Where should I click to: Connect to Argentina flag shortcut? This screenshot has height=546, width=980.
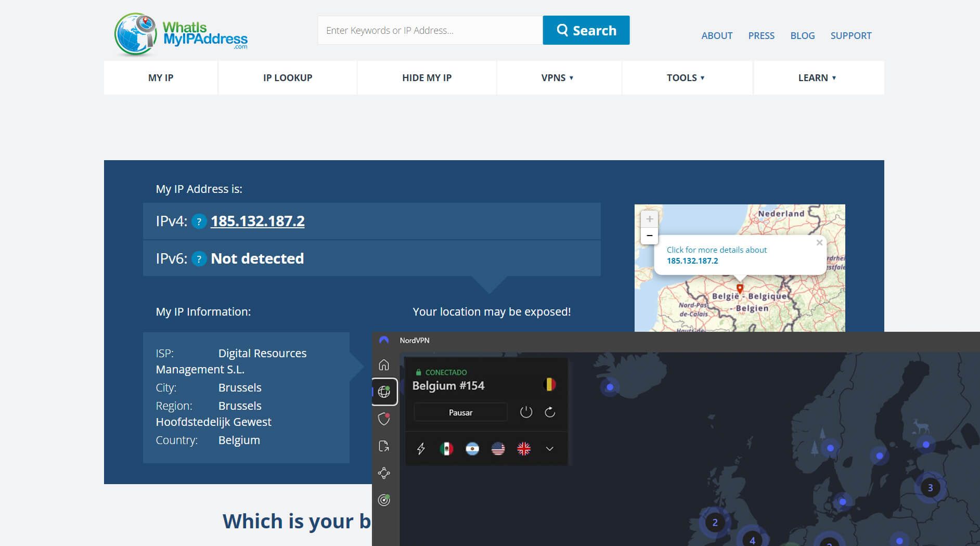[x=472, y=449]
